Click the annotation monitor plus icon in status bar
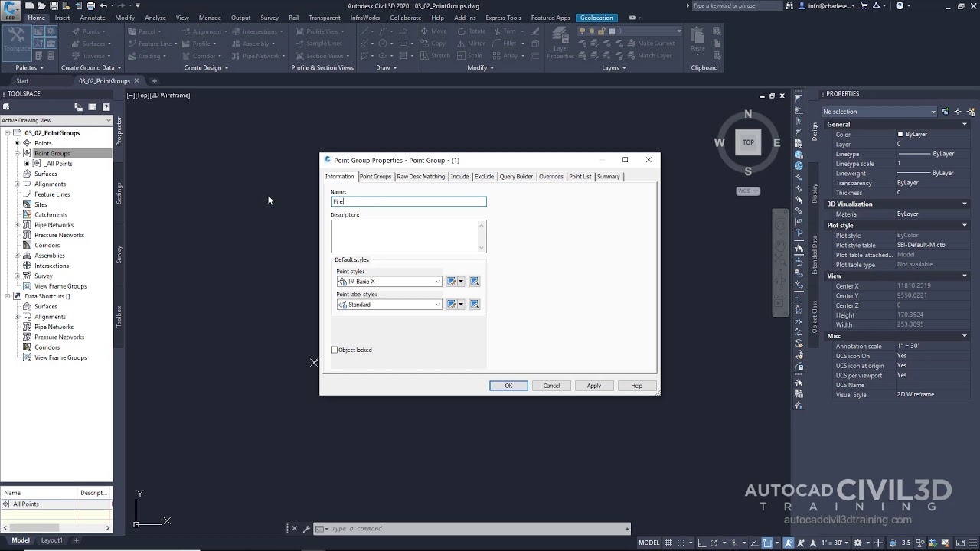The width and height of the screenshot is (980, 551). tap(878, 543)
